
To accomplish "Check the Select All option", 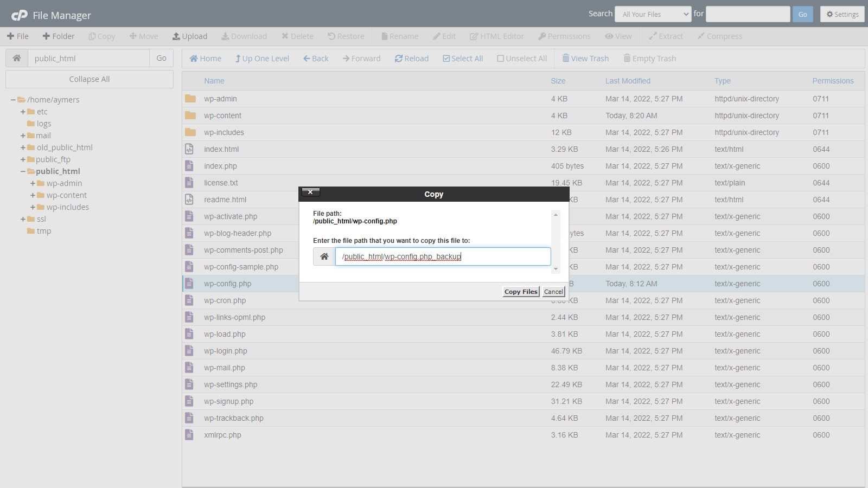I will tap(463, 59).
